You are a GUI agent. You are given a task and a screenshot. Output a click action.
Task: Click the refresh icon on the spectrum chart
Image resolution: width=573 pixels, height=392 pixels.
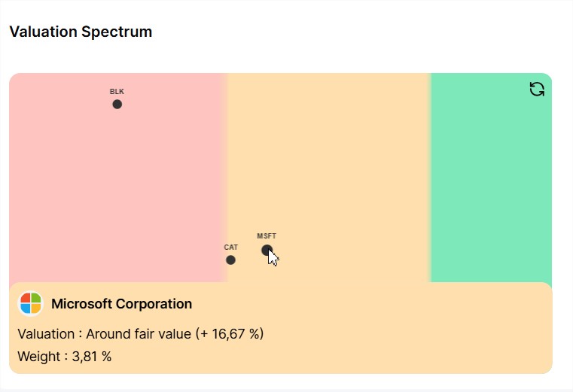point(537,89)
